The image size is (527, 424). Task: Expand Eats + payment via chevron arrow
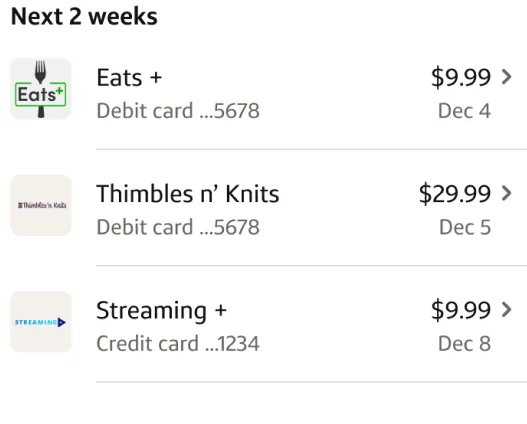(x=506, y=77)
